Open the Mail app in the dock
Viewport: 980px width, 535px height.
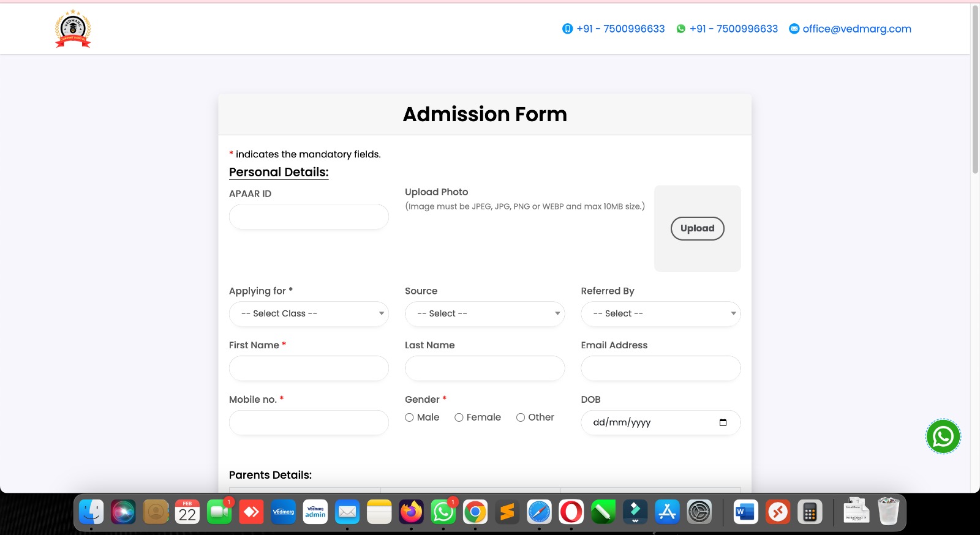point(347,512)
